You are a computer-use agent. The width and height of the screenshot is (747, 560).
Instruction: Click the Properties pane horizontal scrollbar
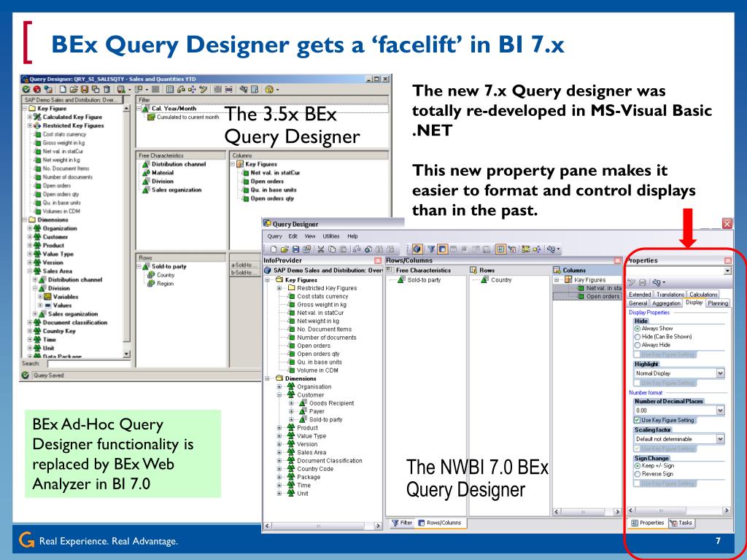679,510
